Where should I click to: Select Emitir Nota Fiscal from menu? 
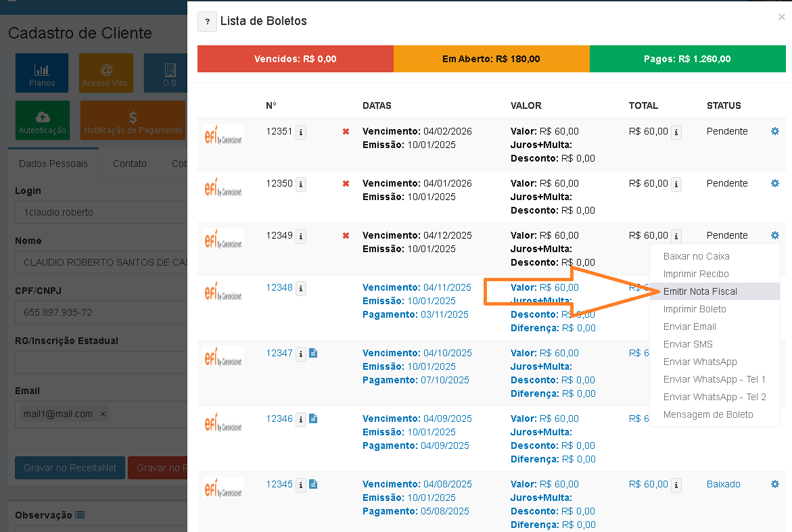(700, 291)
